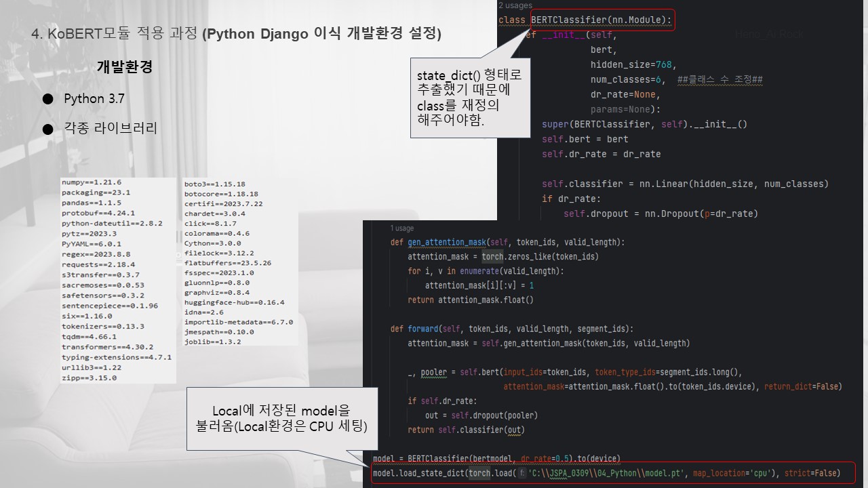Click the transformers==4.30.2 entry

point(107,346)
